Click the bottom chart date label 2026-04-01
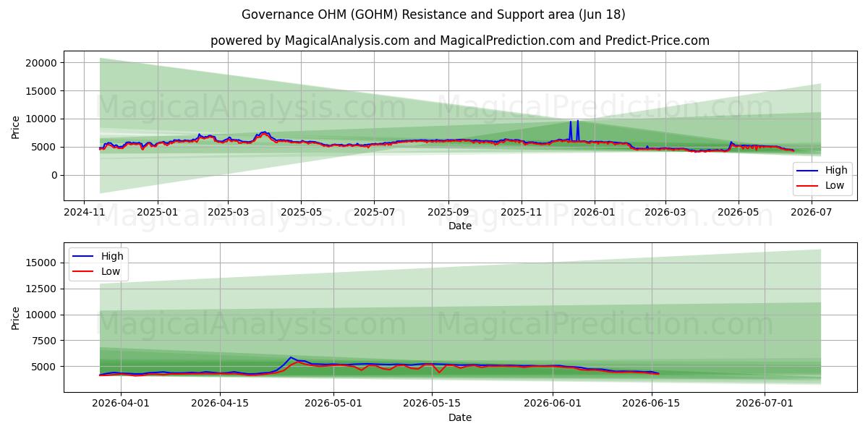Screen dimensions: 868x434 [x=120, y=404]
